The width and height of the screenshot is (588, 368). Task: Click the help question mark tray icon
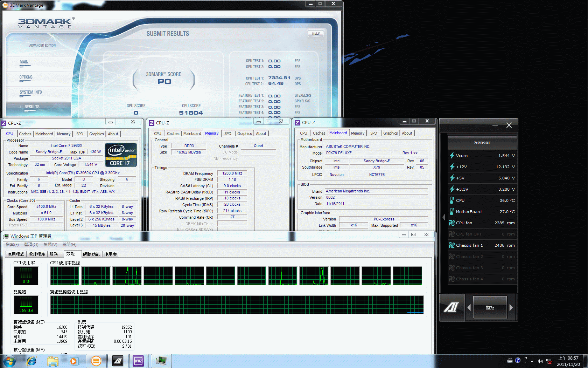(518, 360)
